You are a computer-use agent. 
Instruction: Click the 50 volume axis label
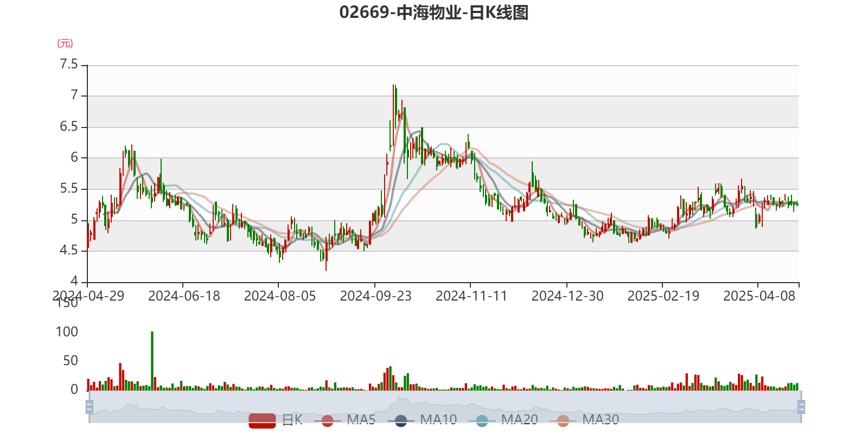click(71, 360)
